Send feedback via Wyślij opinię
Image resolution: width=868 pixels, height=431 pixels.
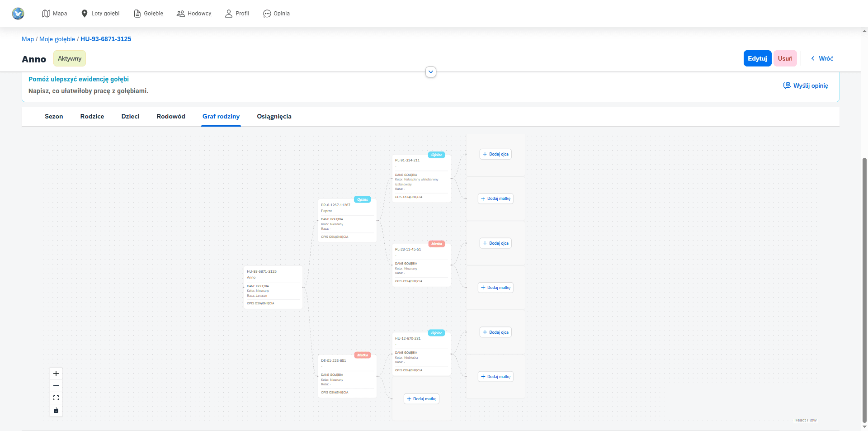806,85
